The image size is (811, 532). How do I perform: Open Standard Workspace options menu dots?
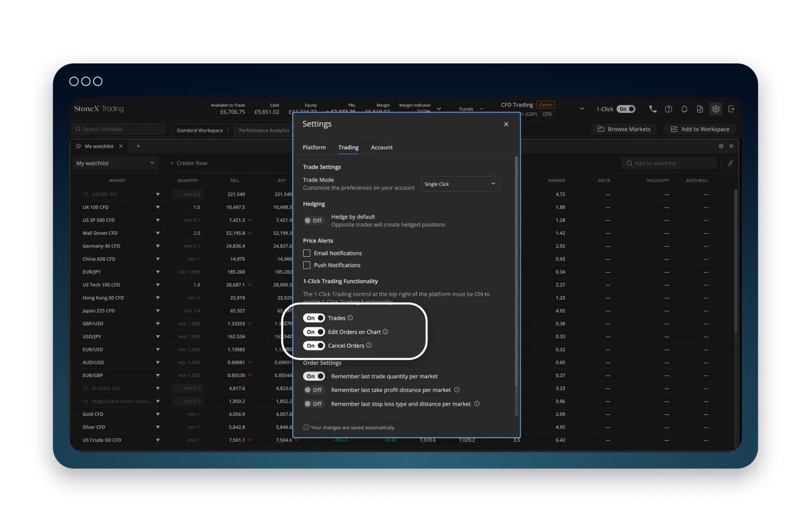point(228,130)
